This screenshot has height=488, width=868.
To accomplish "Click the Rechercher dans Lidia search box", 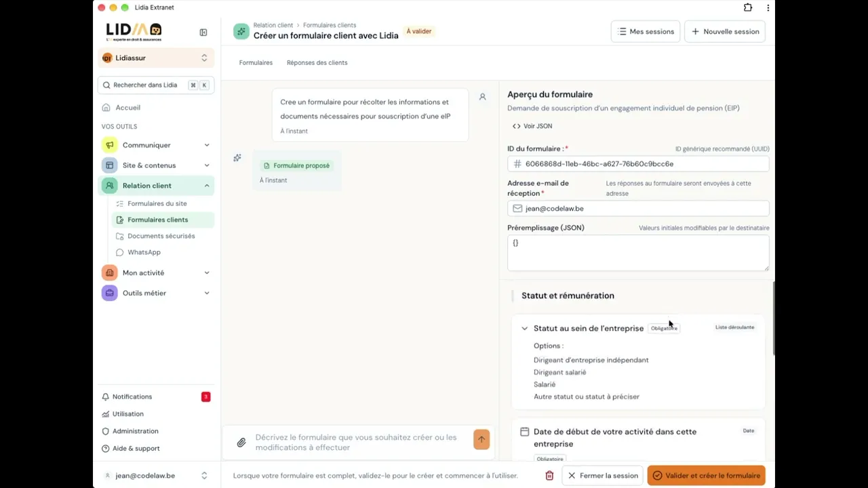I will (x=156, y=85).
